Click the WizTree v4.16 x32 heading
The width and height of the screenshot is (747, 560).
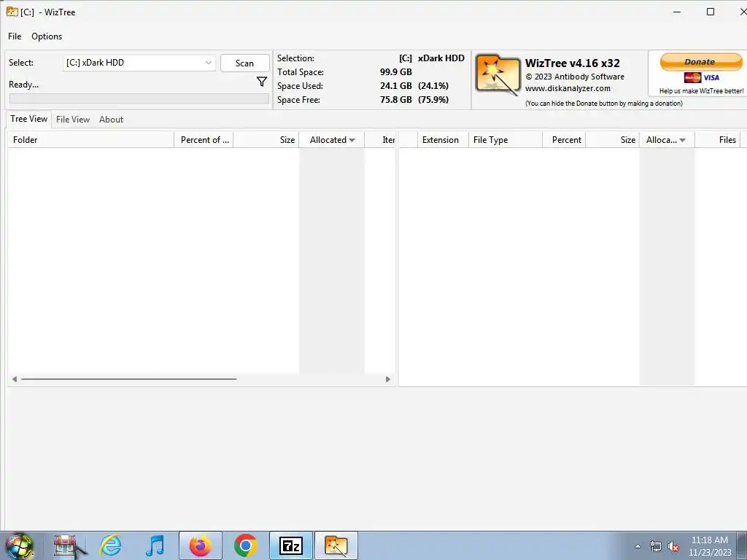point(572,63)
